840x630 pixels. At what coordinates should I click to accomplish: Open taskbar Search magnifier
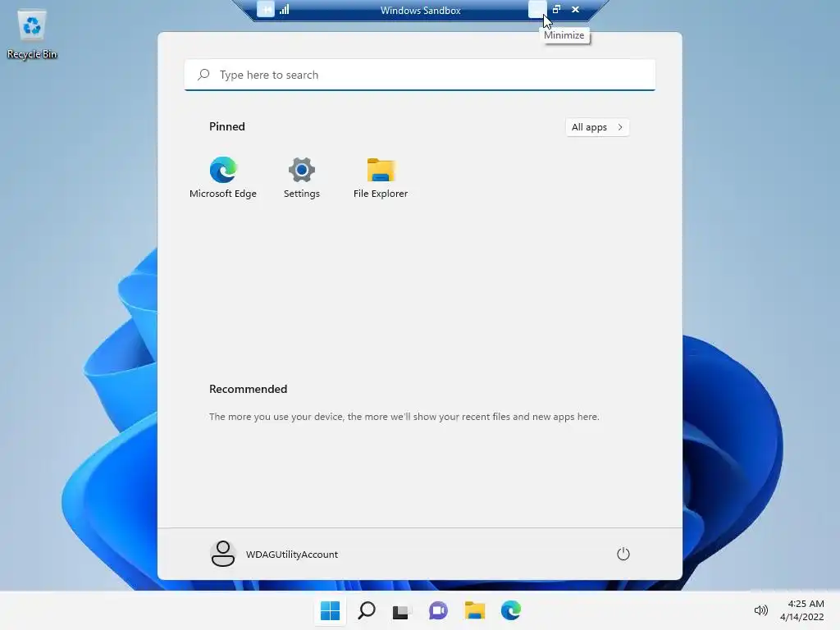(367, 610)
